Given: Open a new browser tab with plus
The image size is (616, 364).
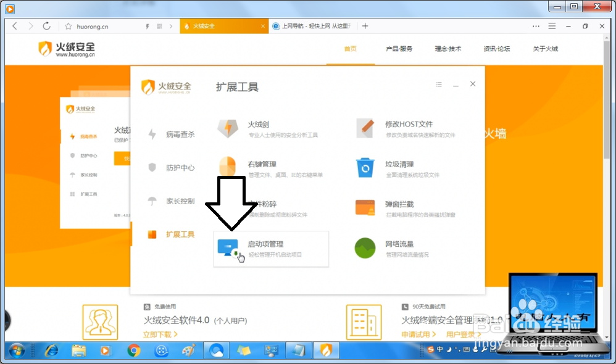Looking at the screenshot, I should 365,26.
